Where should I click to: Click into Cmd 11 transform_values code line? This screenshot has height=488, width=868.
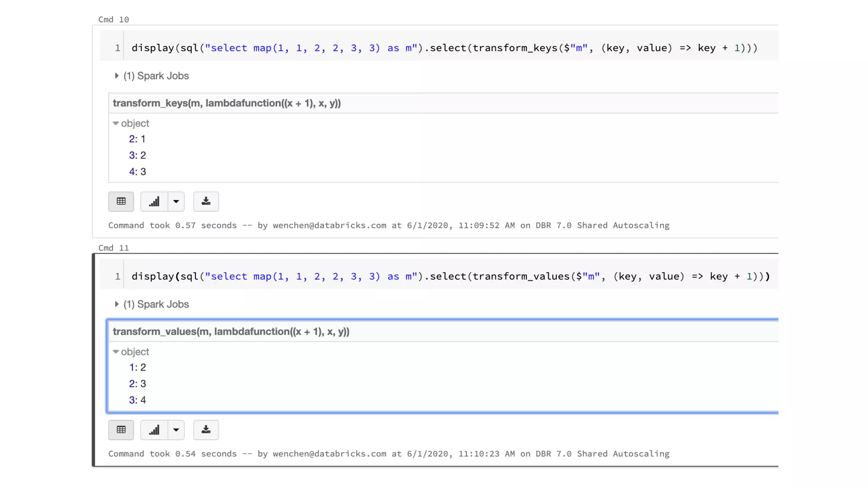coord(450,276)
